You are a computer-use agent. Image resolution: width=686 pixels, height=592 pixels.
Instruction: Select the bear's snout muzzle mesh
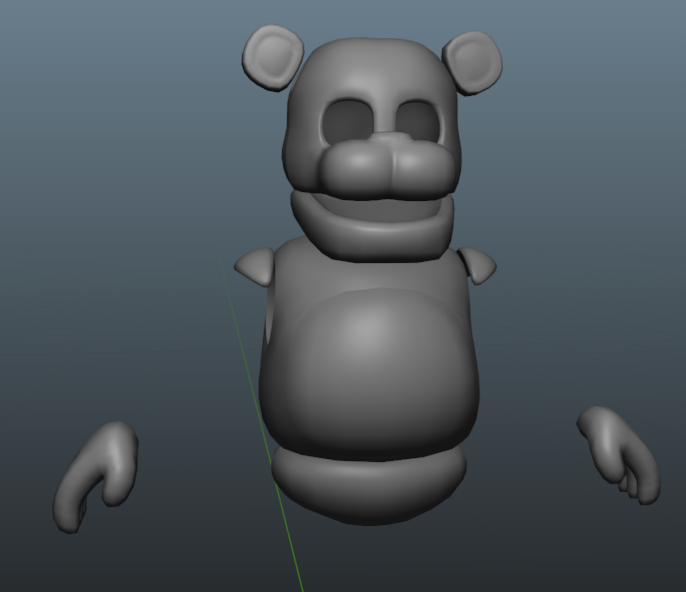click(387, 172)
